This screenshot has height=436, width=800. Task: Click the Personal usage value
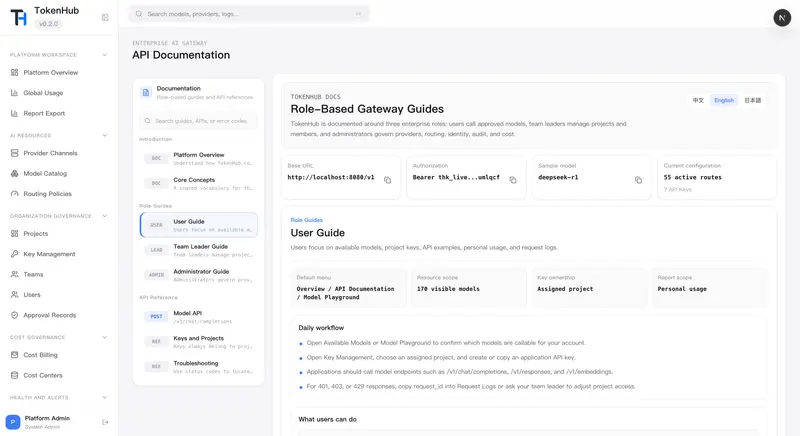(x=682, y=289)
